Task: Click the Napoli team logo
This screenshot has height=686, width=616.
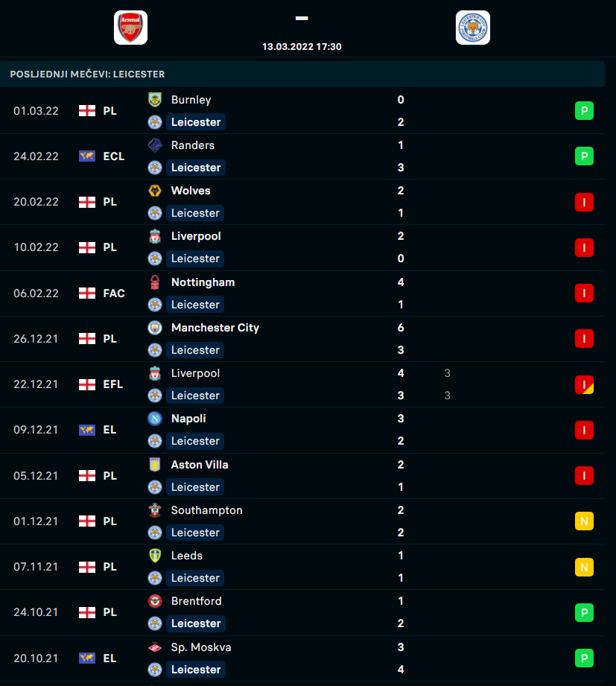Action: 155,419
